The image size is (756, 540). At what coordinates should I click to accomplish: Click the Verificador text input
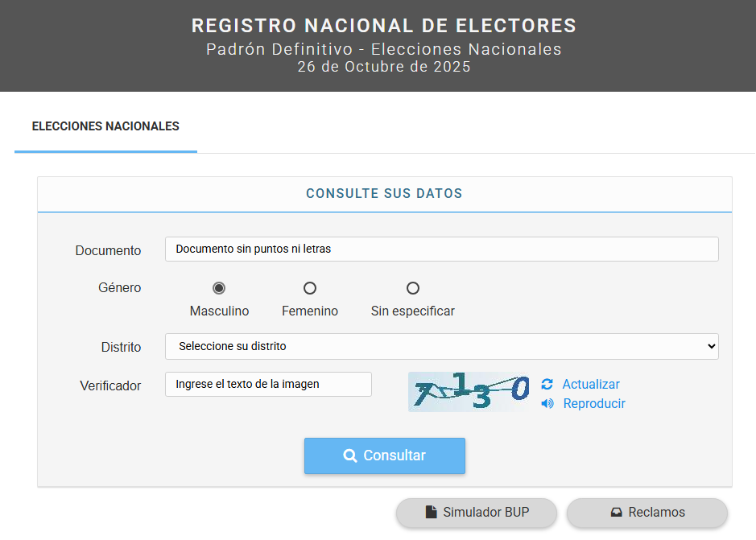268,385
